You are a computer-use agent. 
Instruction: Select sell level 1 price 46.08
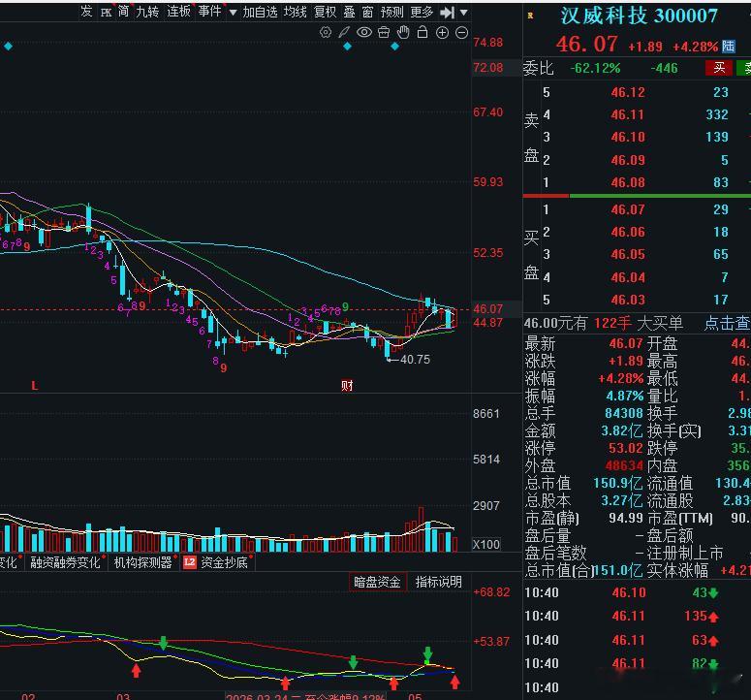628,182
